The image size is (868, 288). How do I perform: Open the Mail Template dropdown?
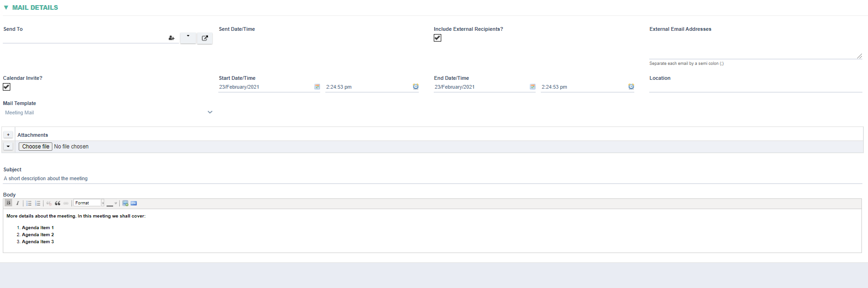coord(210,112)
